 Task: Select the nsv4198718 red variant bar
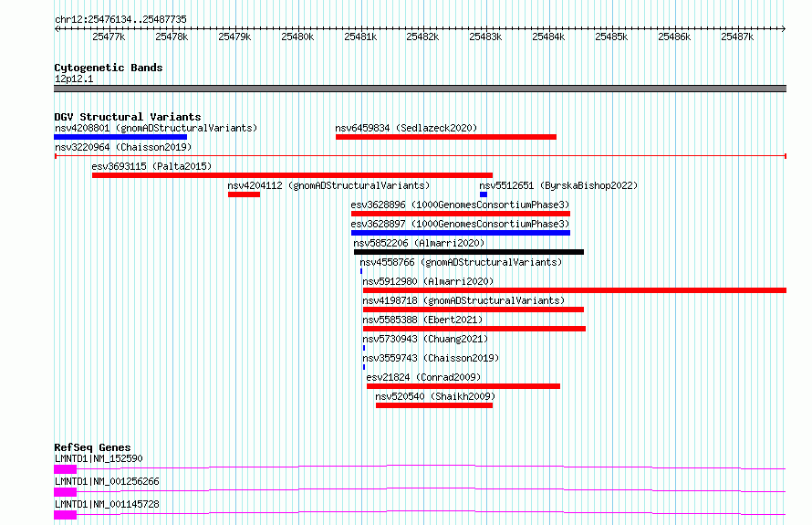474,310
